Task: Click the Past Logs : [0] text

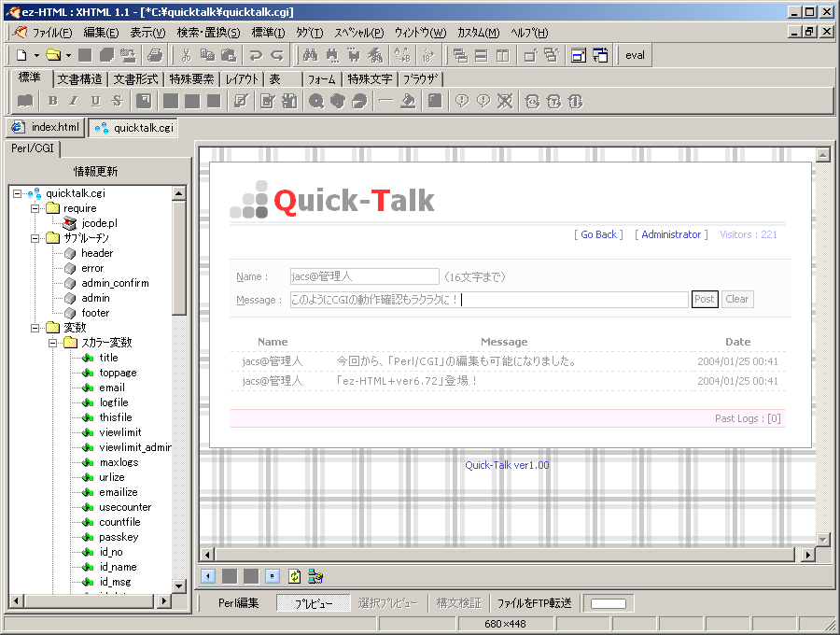Action: click(748, 418)
